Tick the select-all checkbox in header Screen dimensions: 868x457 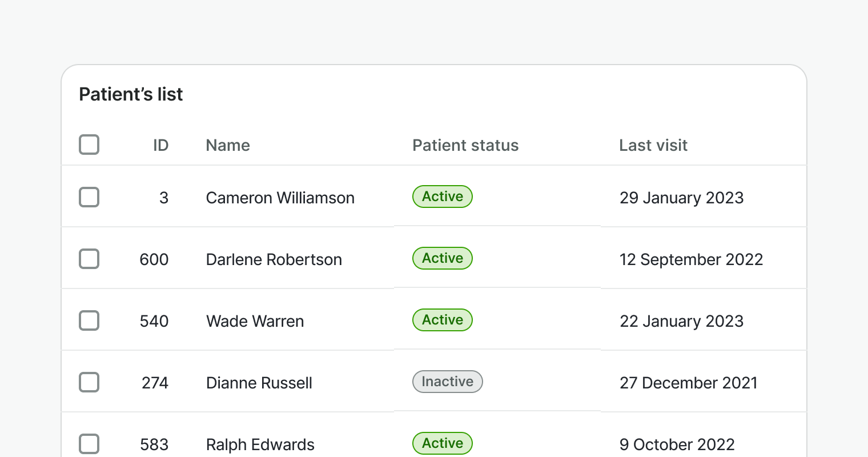pyautogui.click(x=89, y=145)
